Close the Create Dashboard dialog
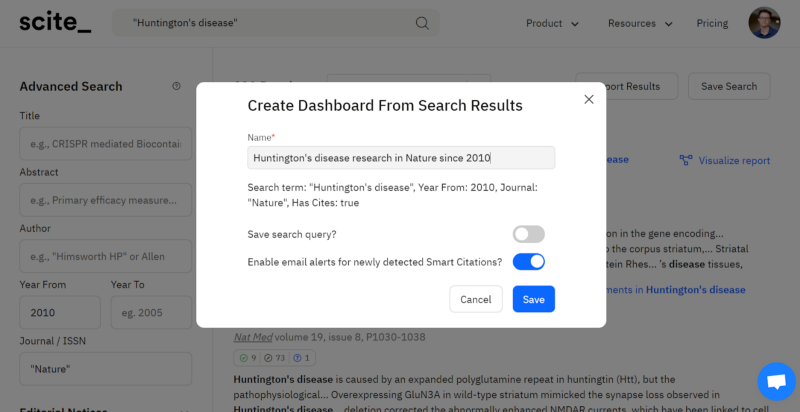The width and height of the screenshot is (800, 412). click(589, 99)
